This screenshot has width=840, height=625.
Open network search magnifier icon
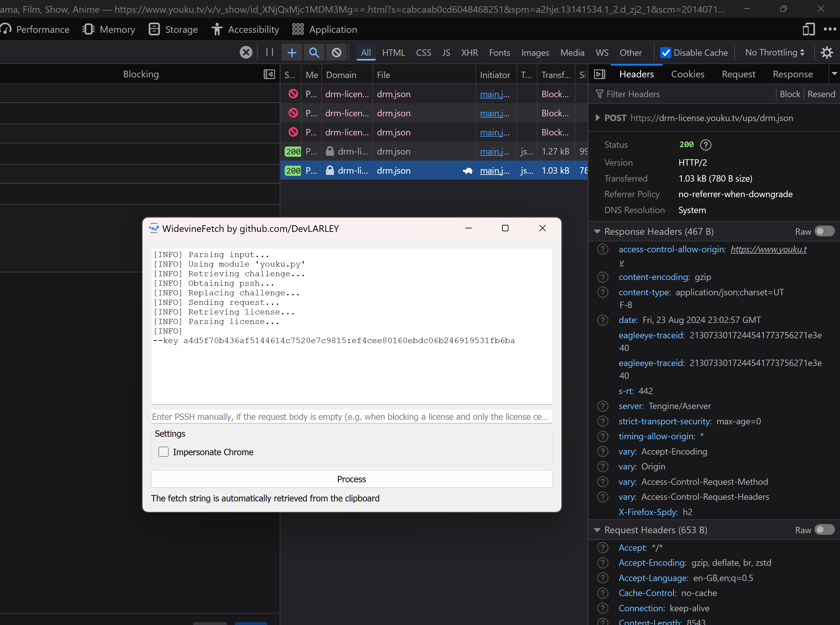(x=314, y=52)
